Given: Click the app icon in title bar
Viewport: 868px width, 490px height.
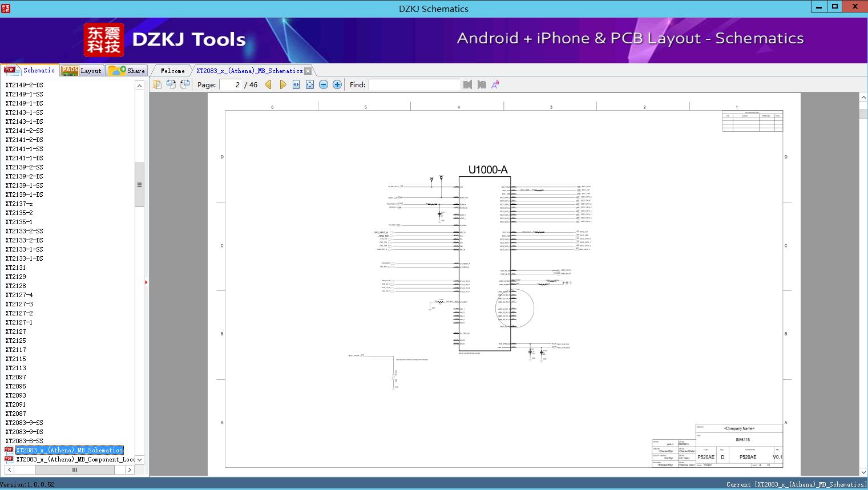Looking at the screenshot, I should coord(6,8).
